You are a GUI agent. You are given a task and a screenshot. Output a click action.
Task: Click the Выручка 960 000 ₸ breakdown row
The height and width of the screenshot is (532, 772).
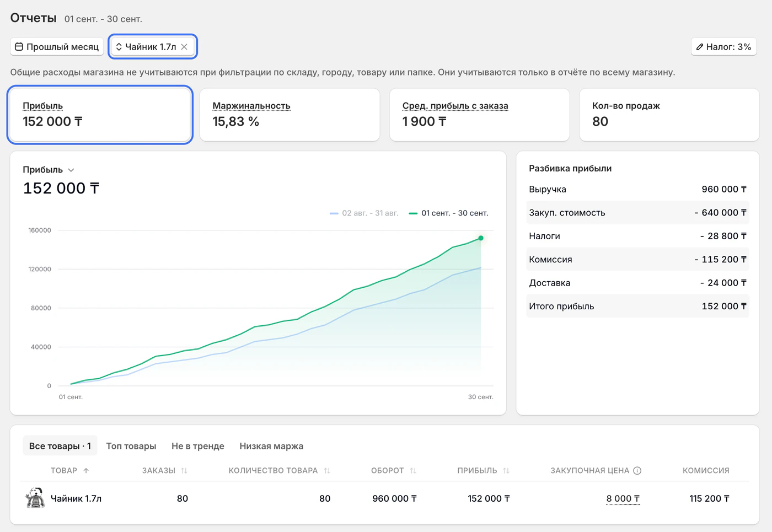[x=637, y=189]
